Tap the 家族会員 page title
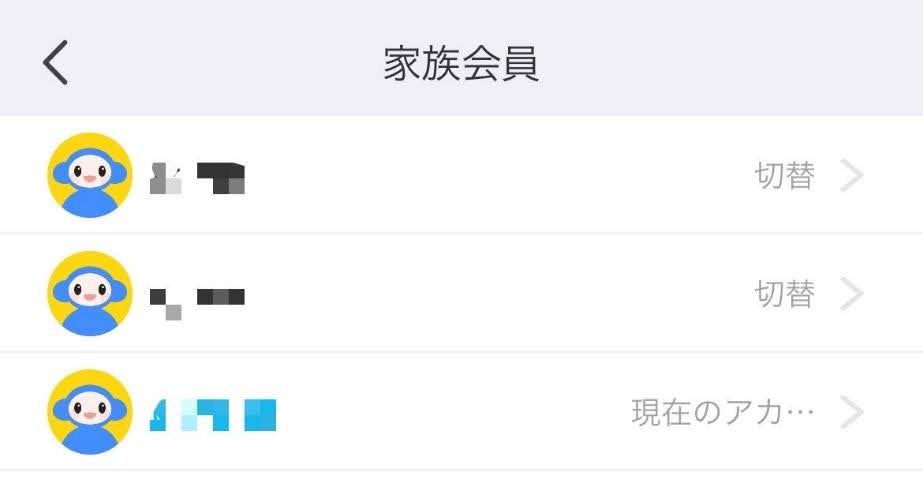923x502 pixels. point(462,63)
